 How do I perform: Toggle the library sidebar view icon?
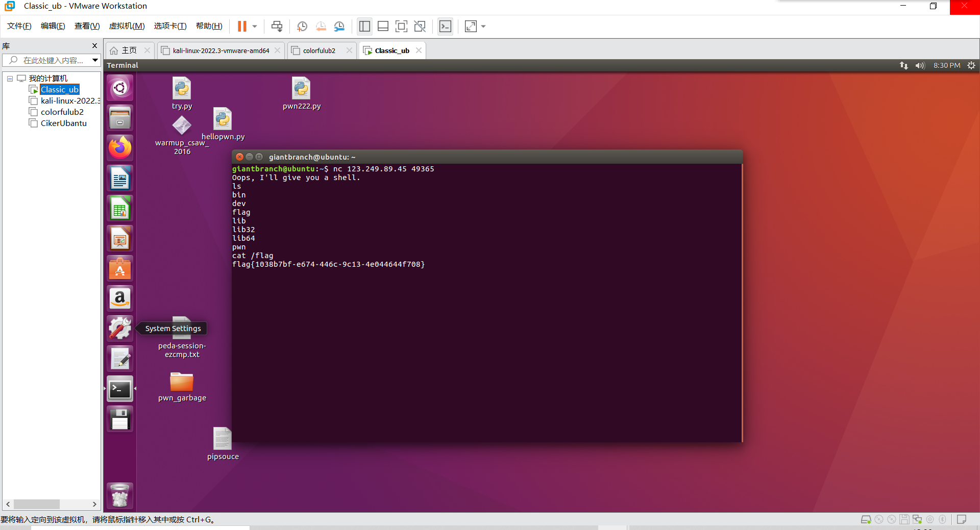[364, 26]
